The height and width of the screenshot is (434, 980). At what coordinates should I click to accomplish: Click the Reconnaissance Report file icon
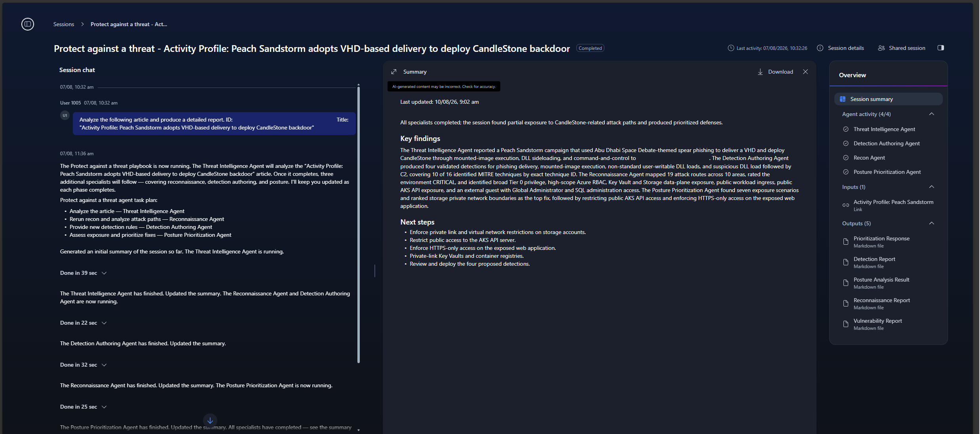click(x=846, y=303)
